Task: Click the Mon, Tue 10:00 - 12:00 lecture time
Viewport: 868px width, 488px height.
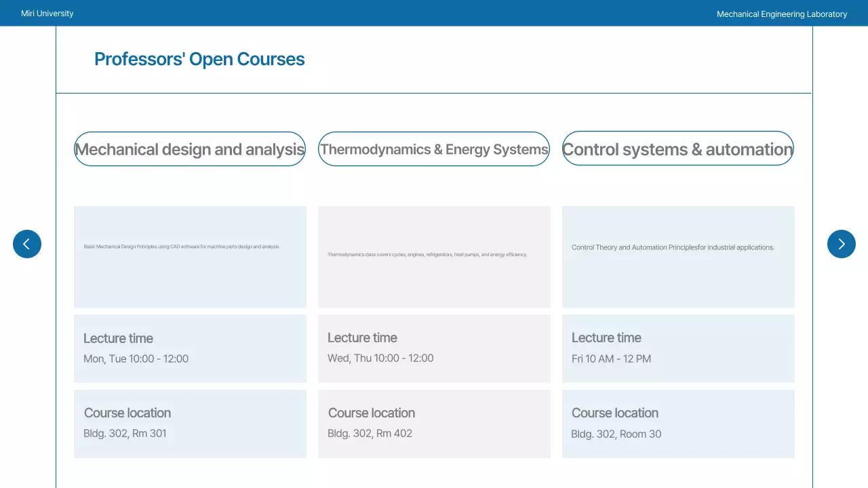Action: click(x=136, y=359)
